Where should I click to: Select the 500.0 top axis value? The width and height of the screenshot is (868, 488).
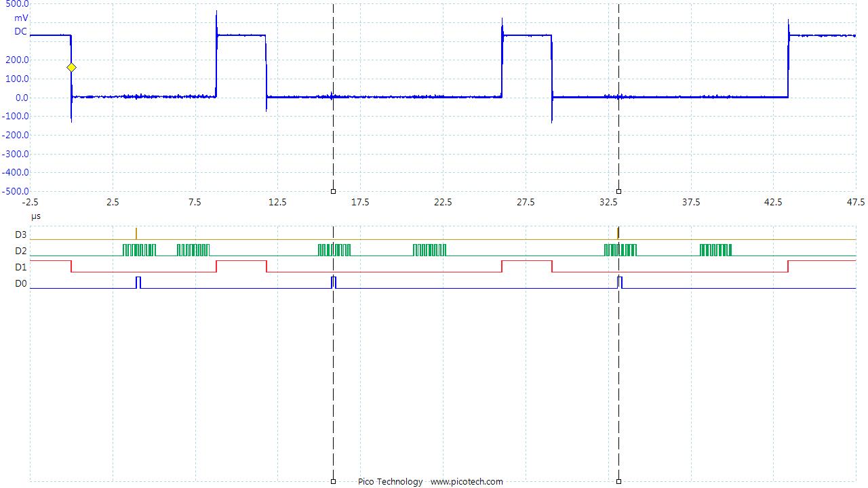pos(18,5)
